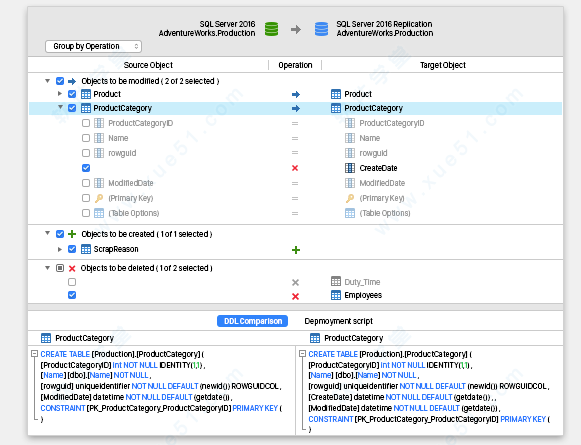Viewport: 581px width, 445px height.
Task: Click the CreateDate column icon
Action: [350, 168]
